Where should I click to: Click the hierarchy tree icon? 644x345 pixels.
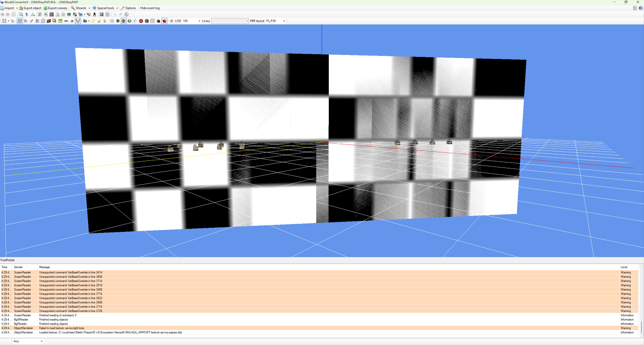[x=33, y=14]
